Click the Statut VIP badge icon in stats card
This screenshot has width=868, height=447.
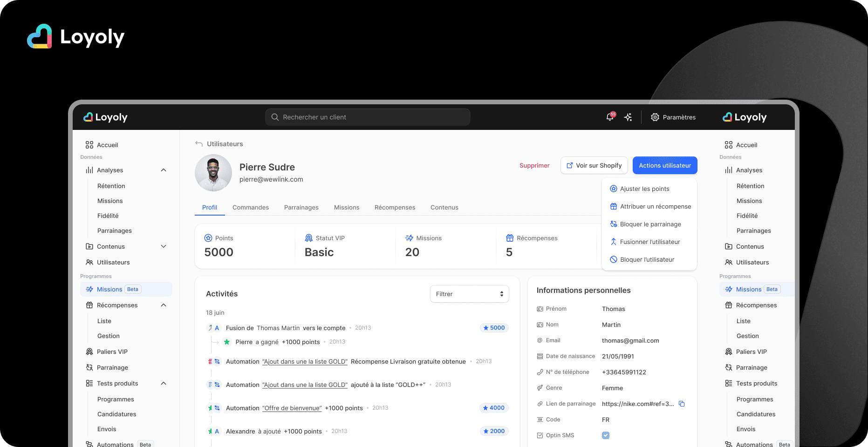[308, 238]
